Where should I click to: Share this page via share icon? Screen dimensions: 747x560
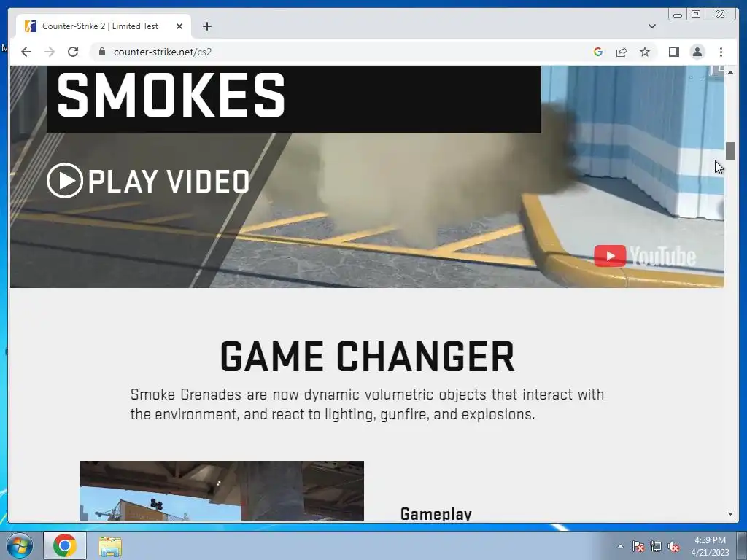click(x=622, y=52)
